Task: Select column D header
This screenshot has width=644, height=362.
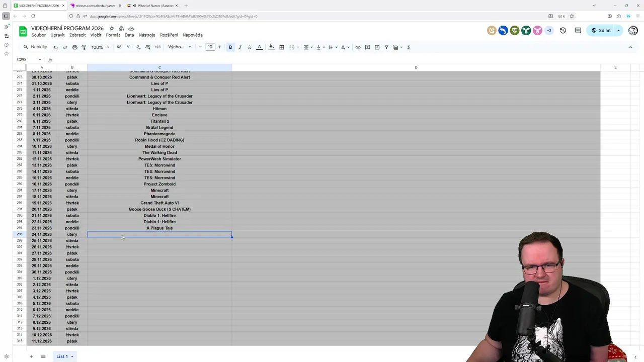Action: tap(416, 67)
